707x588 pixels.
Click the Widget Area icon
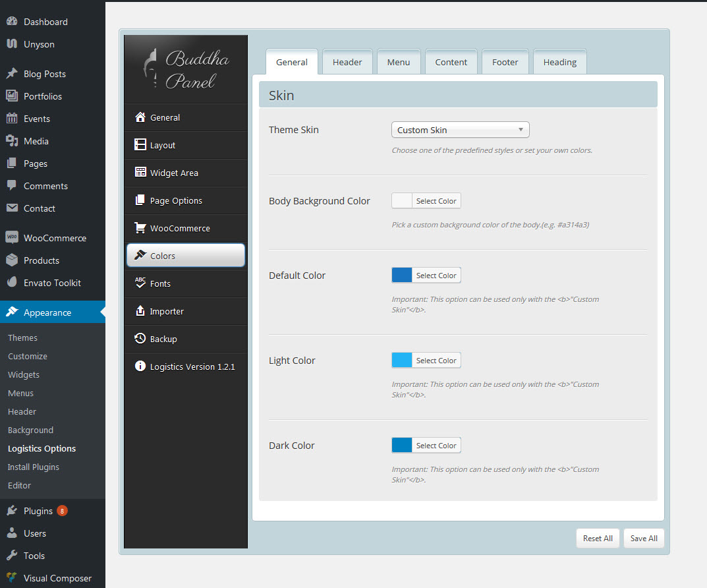click(140, 172)
